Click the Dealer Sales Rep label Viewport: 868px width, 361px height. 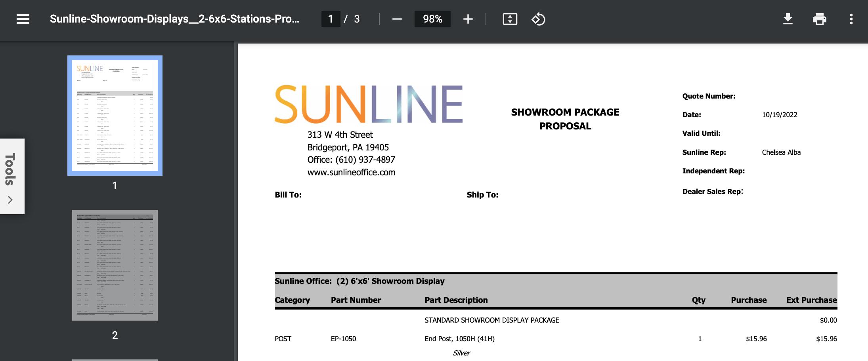(x=713, y=192)
